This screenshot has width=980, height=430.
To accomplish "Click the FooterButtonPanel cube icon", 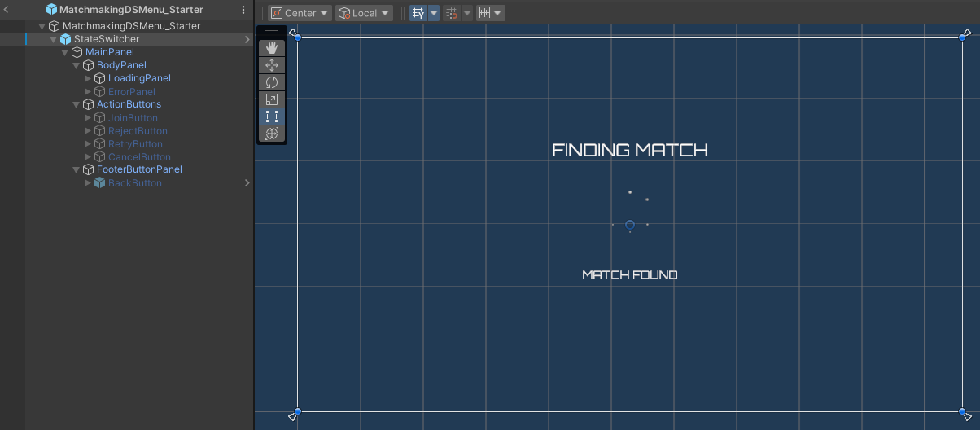I will (89, 169).
